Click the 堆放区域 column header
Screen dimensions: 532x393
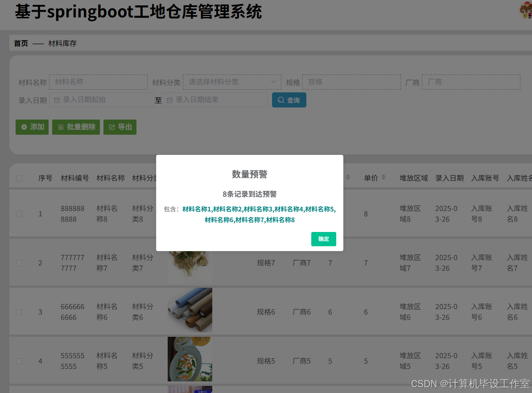(x=413, y=178)
